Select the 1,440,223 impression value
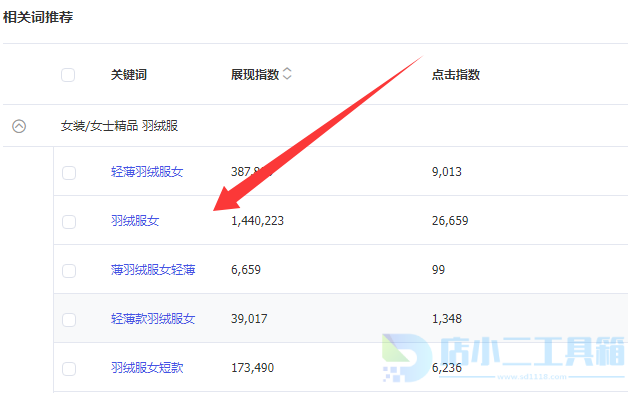 (x=258, y=221)
